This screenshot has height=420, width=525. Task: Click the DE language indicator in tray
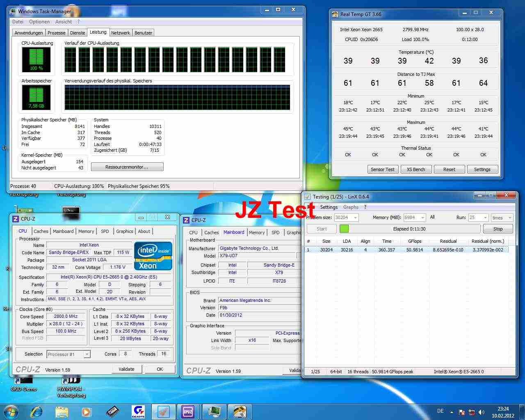click(440, 411)
